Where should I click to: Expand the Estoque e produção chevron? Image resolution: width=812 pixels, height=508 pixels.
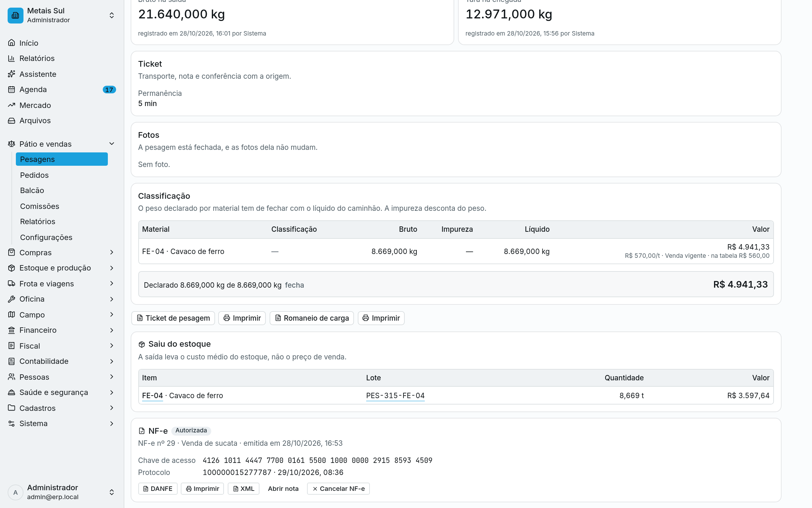point(112,268)
